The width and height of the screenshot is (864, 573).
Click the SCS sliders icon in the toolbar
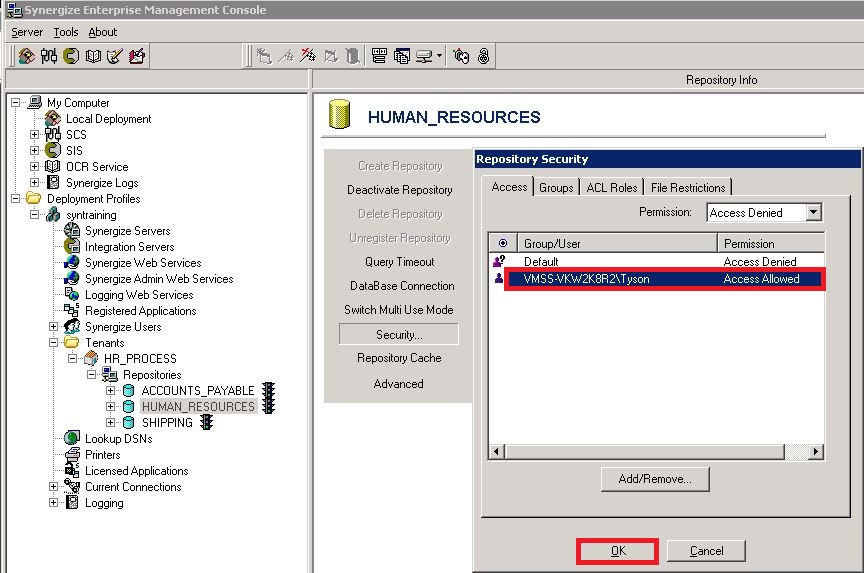(48, 56)
